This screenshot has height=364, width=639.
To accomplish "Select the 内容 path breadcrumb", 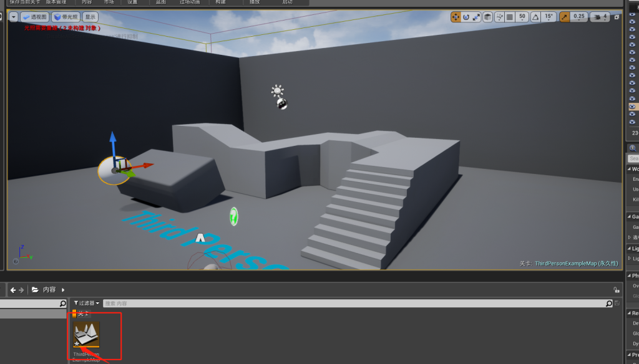I will pos(49,290).
